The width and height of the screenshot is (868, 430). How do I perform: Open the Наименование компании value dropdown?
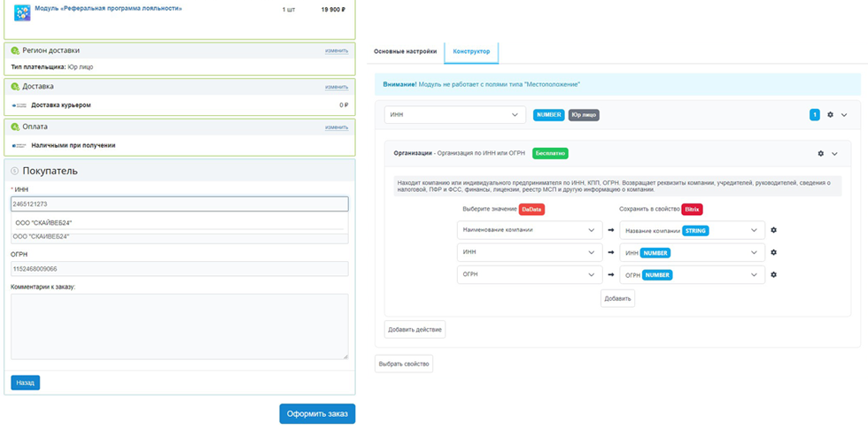[529, 230]
